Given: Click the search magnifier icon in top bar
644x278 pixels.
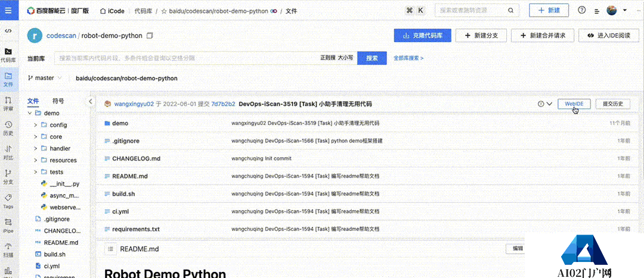Looking at the screenshot, I should point(510,11).
